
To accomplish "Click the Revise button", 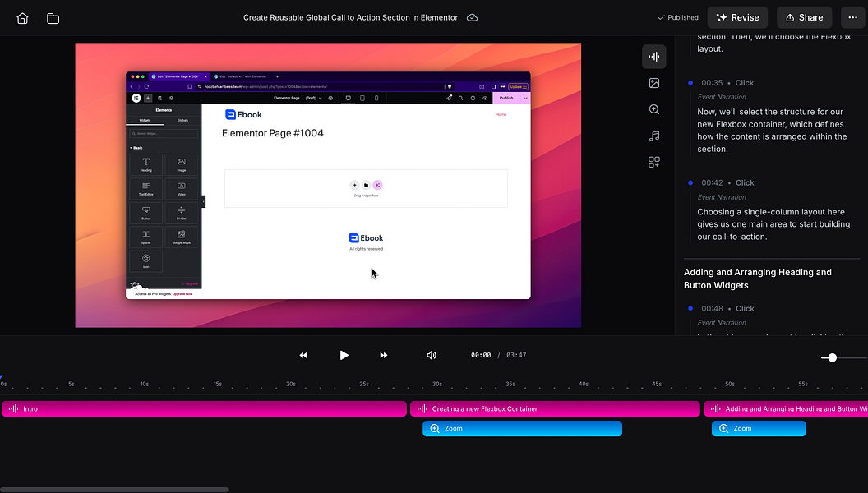I will pos(737,18).
